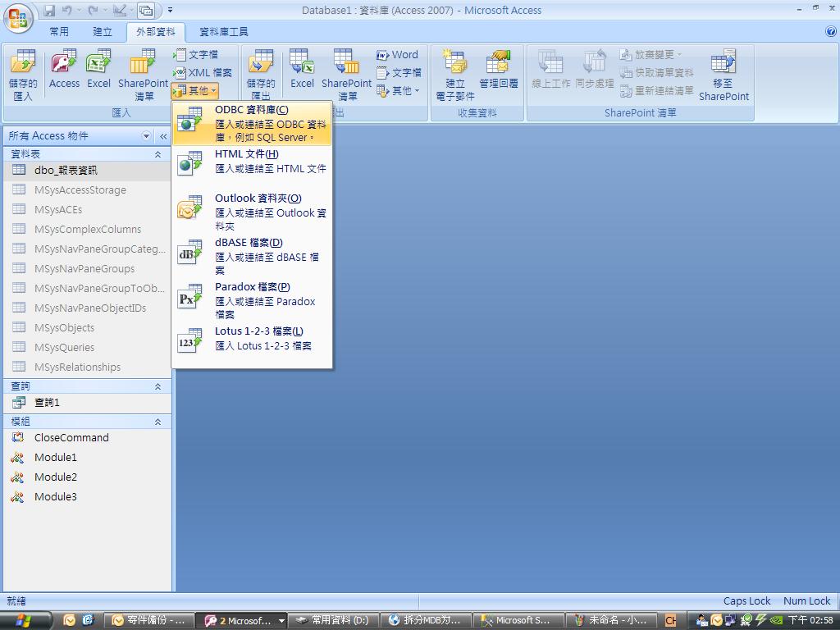840x630 pixels.
Task: Select MSysAccessStorage table
Action: pos(87,190)
